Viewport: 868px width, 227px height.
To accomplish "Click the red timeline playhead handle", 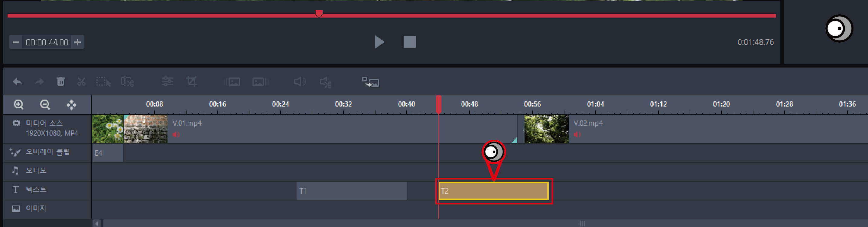I will pos(438,104).
